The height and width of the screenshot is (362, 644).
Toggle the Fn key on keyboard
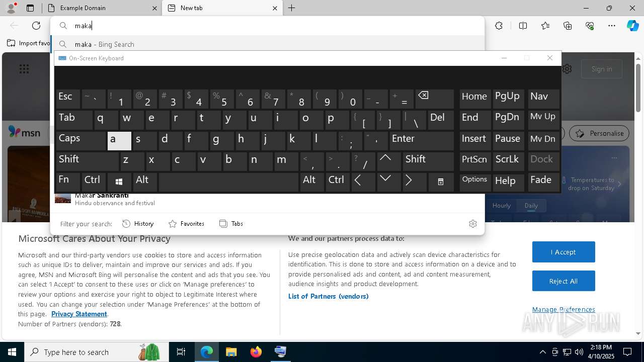pyautogui.click(x=68, y=182)
